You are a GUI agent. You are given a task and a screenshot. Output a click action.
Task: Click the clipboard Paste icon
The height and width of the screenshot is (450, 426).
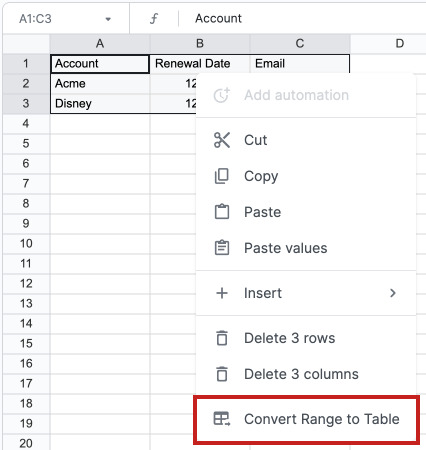pos(222,212)
